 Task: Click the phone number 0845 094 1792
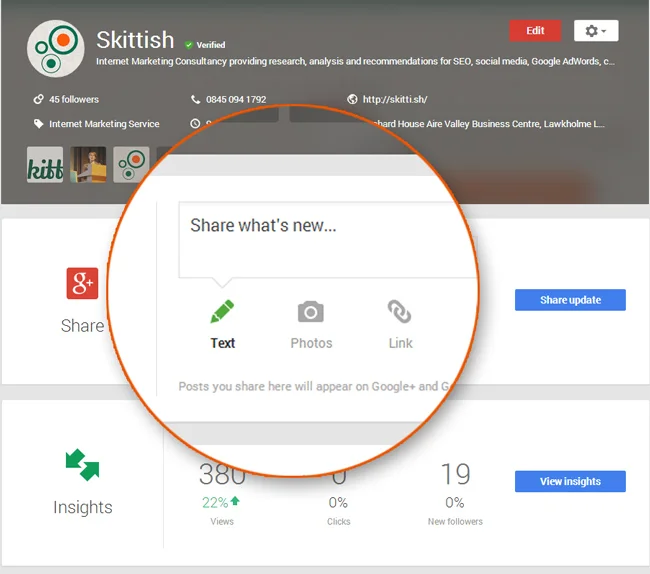click(236, 99)
